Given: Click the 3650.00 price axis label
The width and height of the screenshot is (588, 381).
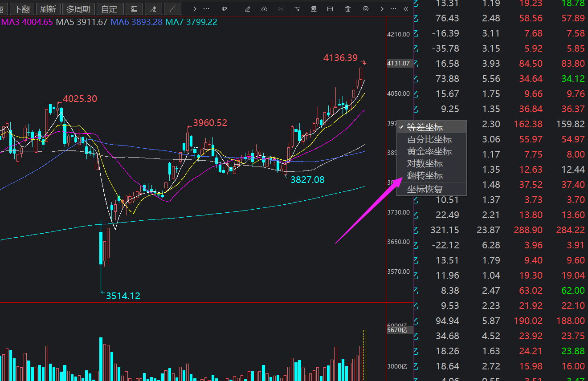Looking at the screenshot, I should pos(399,242).
